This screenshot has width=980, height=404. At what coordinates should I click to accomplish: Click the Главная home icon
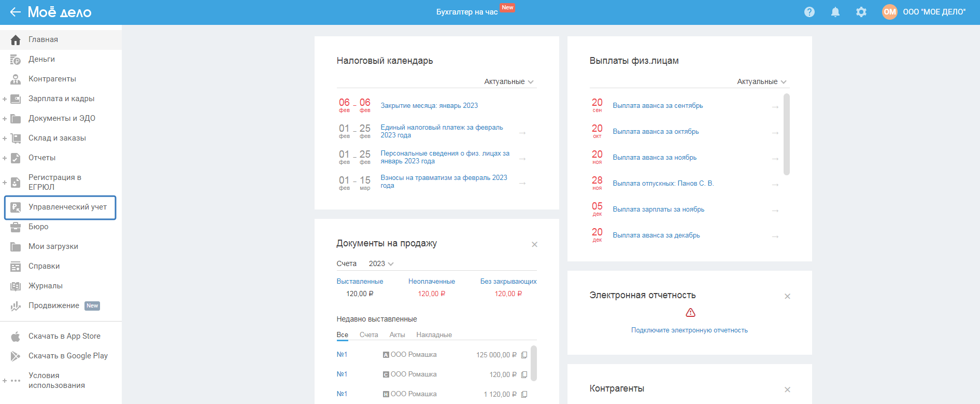point(16,40)
